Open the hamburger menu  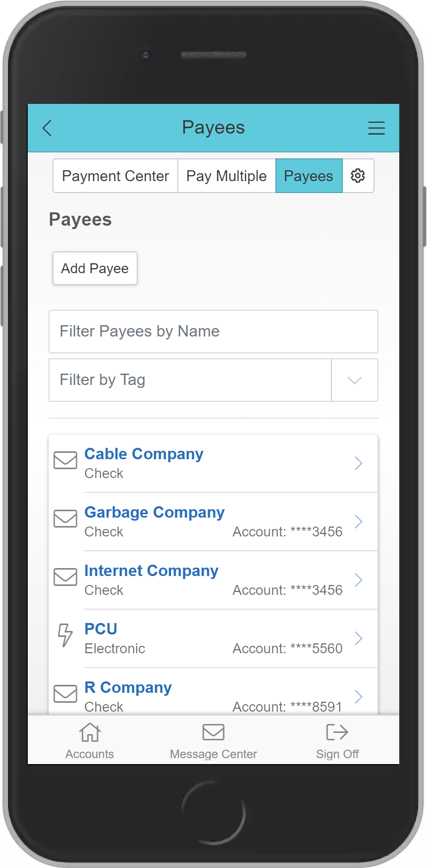pyautogui.click(x=376, y=128)
